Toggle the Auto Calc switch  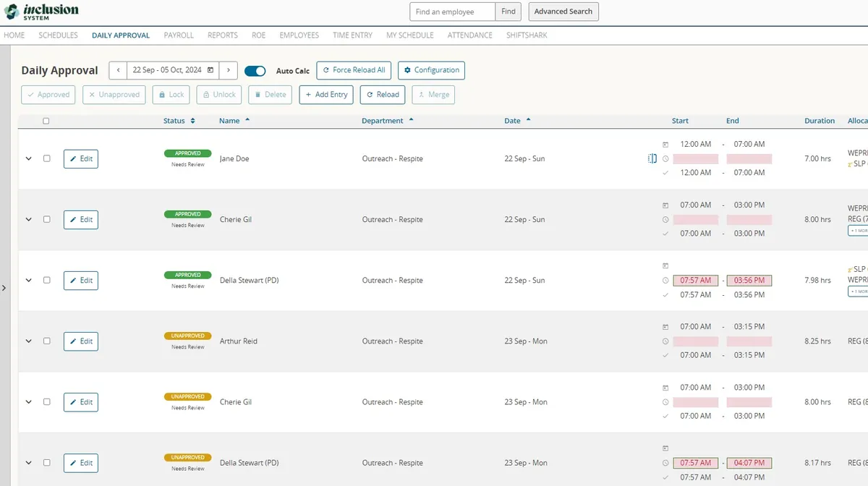[x=255, y=71]
